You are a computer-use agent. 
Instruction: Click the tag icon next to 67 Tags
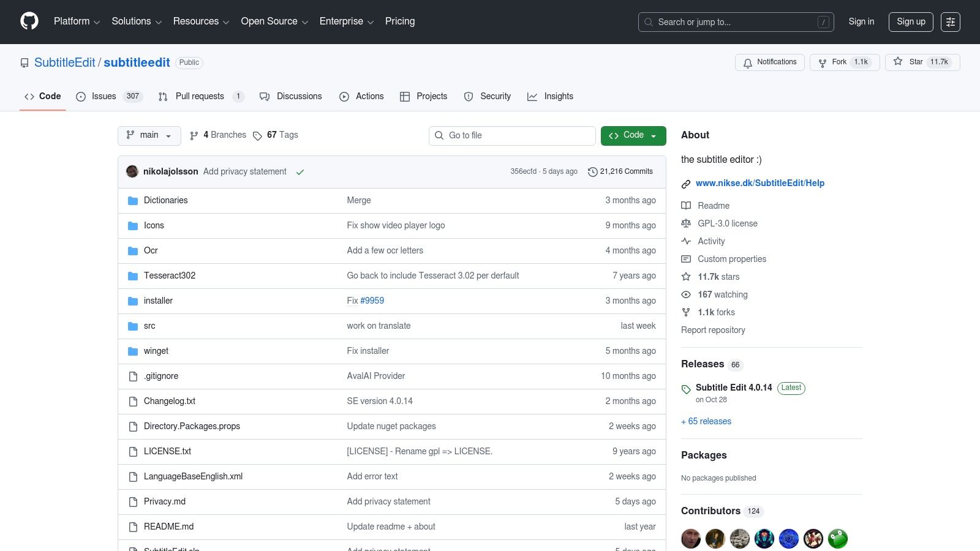[x=257, y=135]
